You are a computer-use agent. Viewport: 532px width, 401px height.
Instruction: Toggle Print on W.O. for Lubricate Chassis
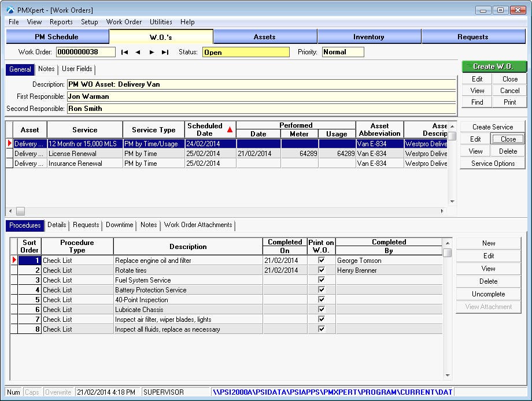pyautogui.click(x=322, y=309)
